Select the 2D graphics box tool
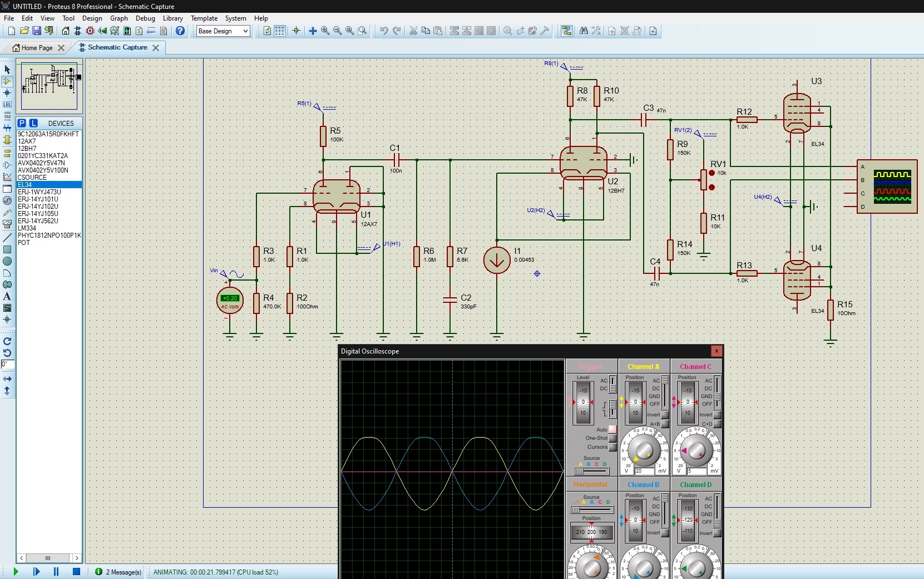This screenshot has width=924, height=579. 7,249
